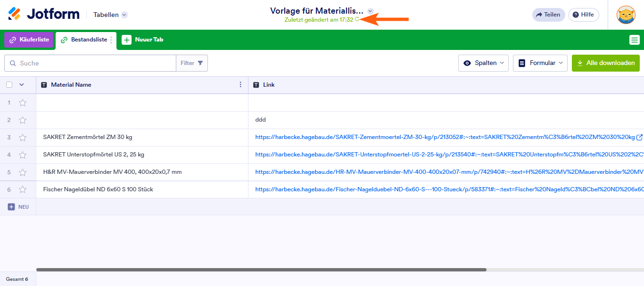Add a new row with NEU
The width and height of the screenshot is (644, 286).
click(18, 207)
